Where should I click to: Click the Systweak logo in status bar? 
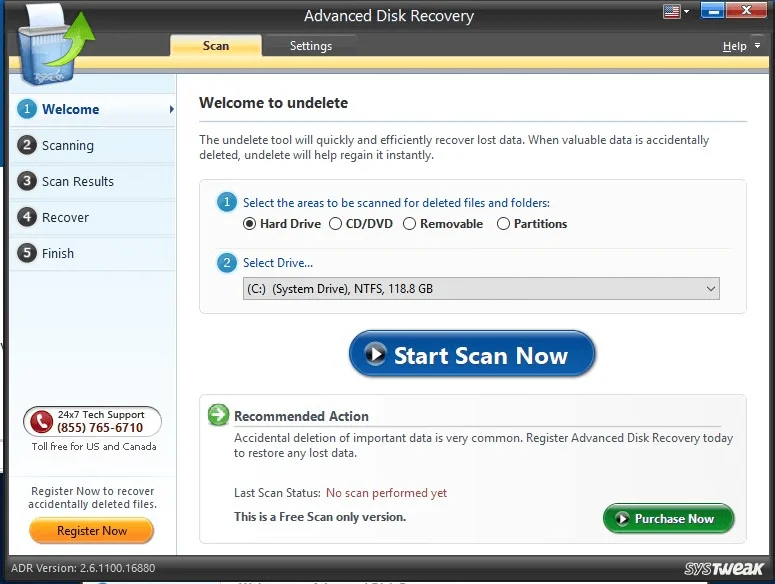(x=724, y=569)
